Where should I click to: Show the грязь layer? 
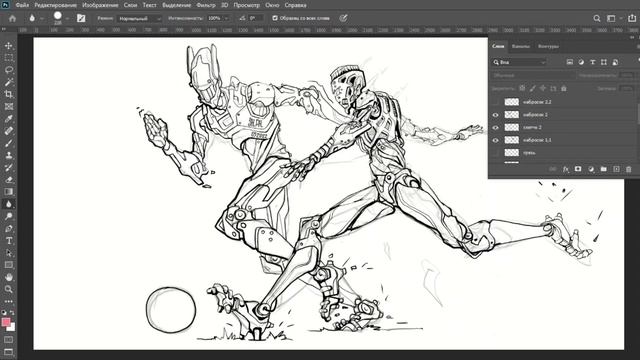(496, 153)
